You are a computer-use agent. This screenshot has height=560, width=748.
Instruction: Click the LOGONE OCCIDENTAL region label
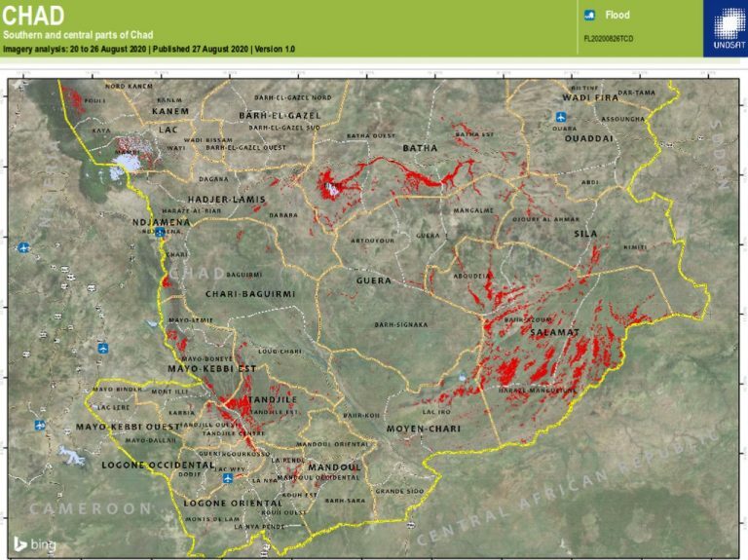click(x=158, y=465)
